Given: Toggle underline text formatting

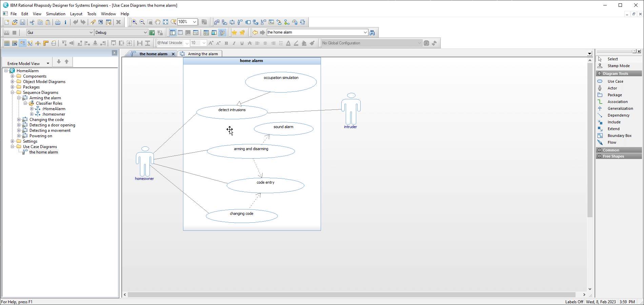Looking at the screenshot, I should pyautogui.click(x=242, y=43).
